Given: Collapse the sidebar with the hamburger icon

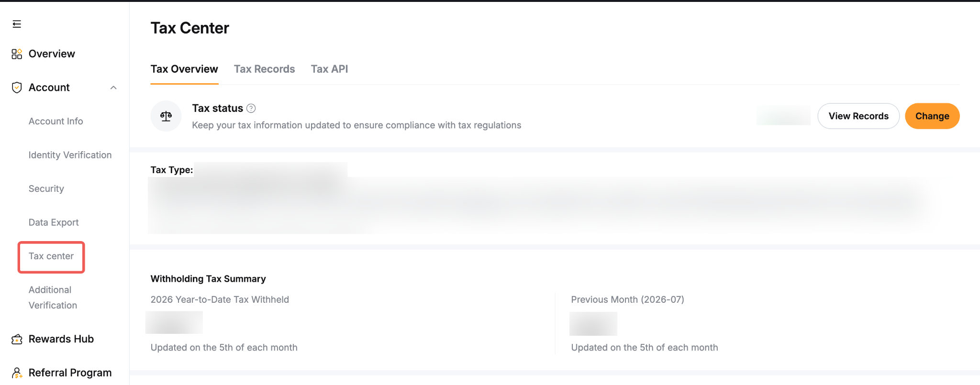Looking at the screenshot, I should [x=17, y=24].
